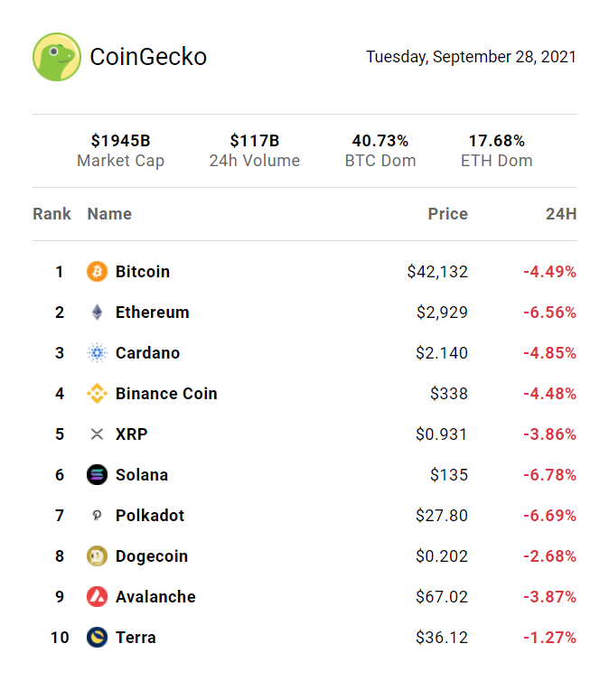Click the Solana striped round icon
This screenshot has height=700, width=609.
97,475
